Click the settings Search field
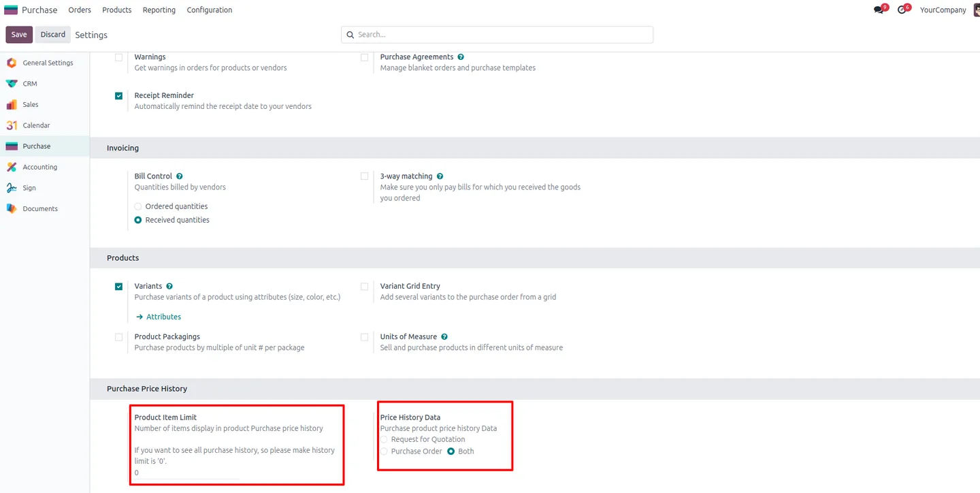This screenshot has height=493, width=980. coord(497,35)
